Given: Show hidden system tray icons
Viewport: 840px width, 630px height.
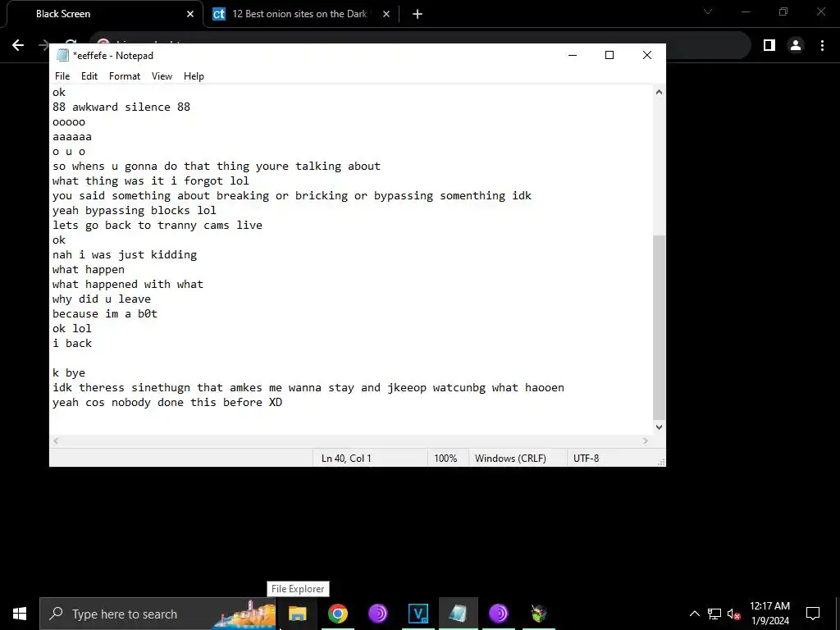Looking at the screenshot, I should [x=694, y=614].
